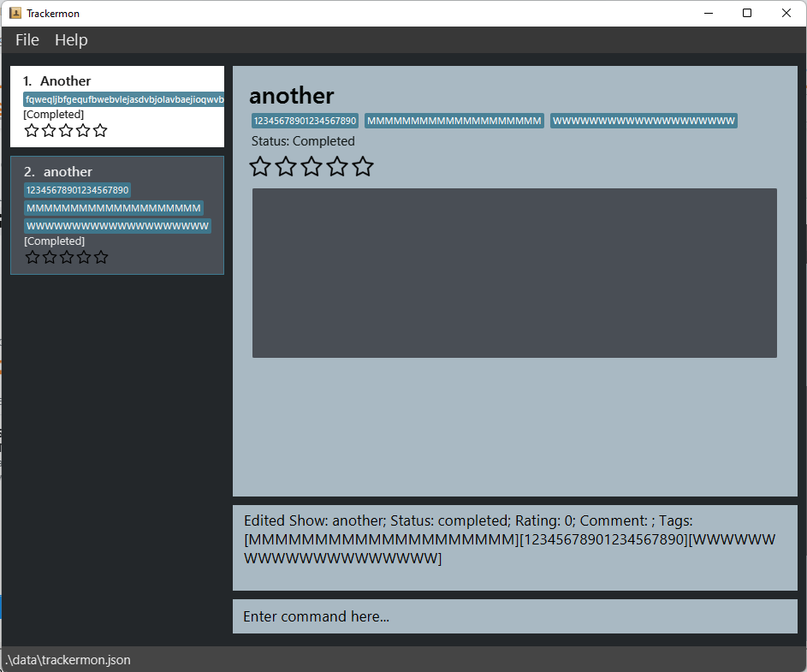
Task: Select show card 1 titled Another
Action: tap(117, 107)
